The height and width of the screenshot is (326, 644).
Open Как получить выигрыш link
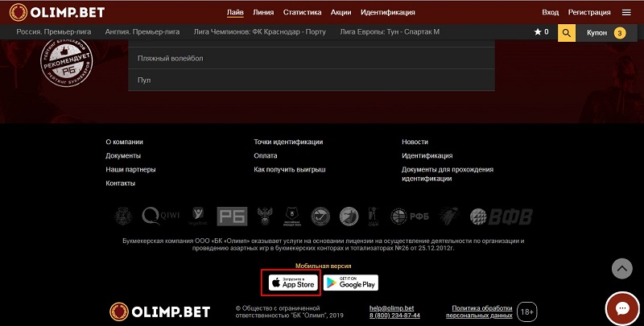[290, 170]
